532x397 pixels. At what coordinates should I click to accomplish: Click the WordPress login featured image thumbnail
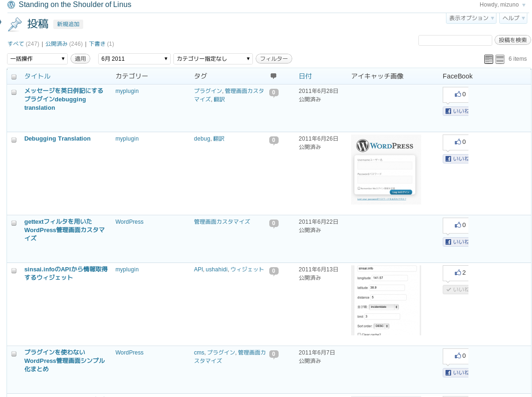click(x=386, y=170)
